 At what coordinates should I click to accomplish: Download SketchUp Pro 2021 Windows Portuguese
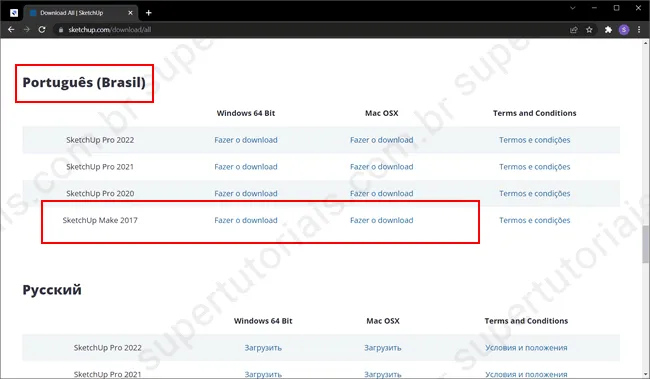tap(246, 167)
